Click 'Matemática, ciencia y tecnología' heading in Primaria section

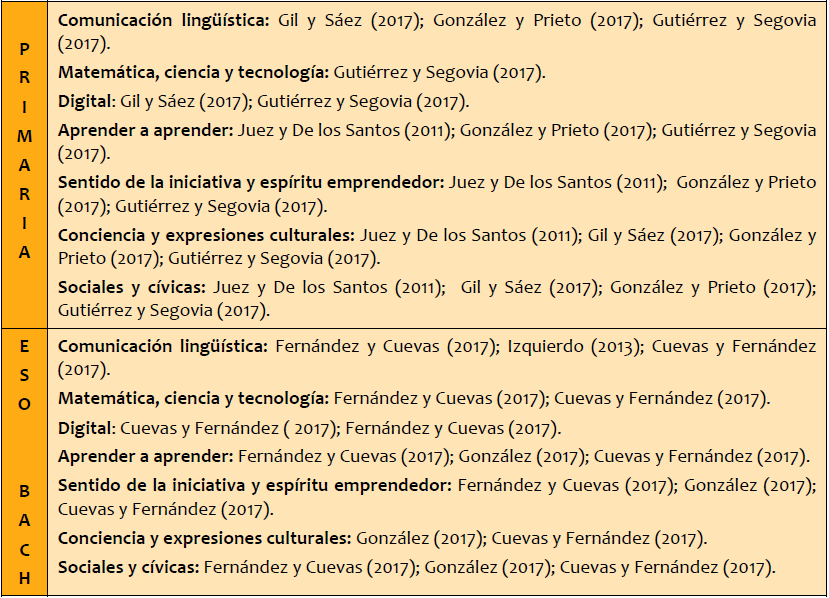pyautogui.click(x=191, y=73)
